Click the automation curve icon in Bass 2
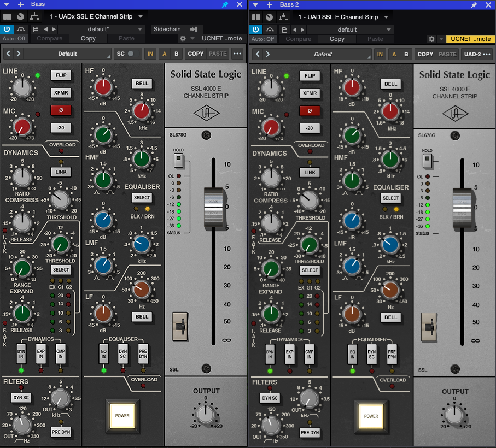The height and width of the screenshot is (448, 496). 270,30
